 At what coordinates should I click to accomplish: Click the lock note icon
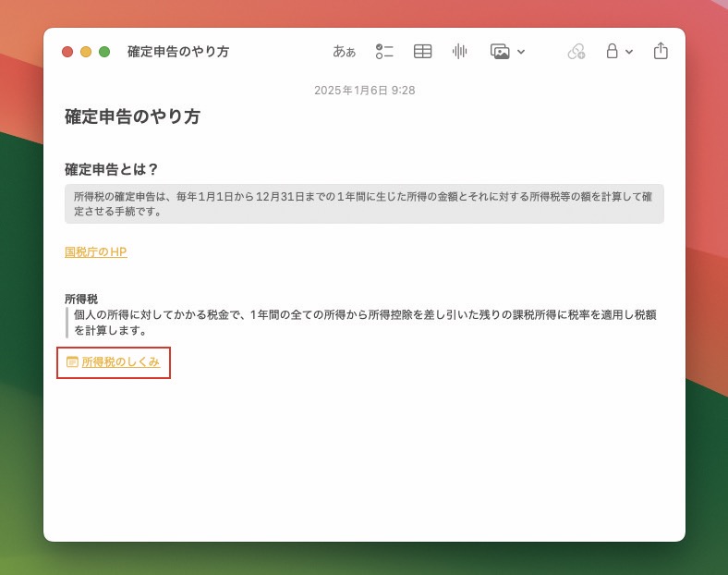click(612, 51)
